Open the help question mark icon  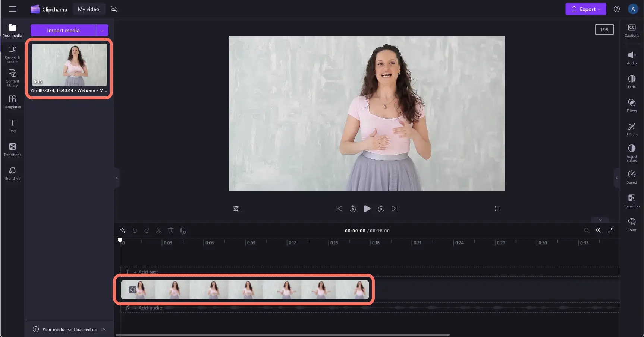[617, 9]
